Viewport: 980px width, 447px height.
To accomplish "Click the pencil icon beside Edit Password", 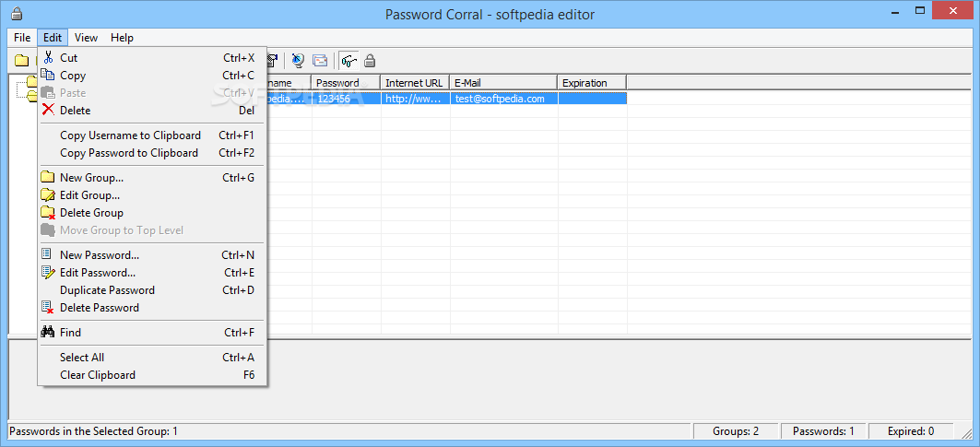I will (x=48, y=273).
